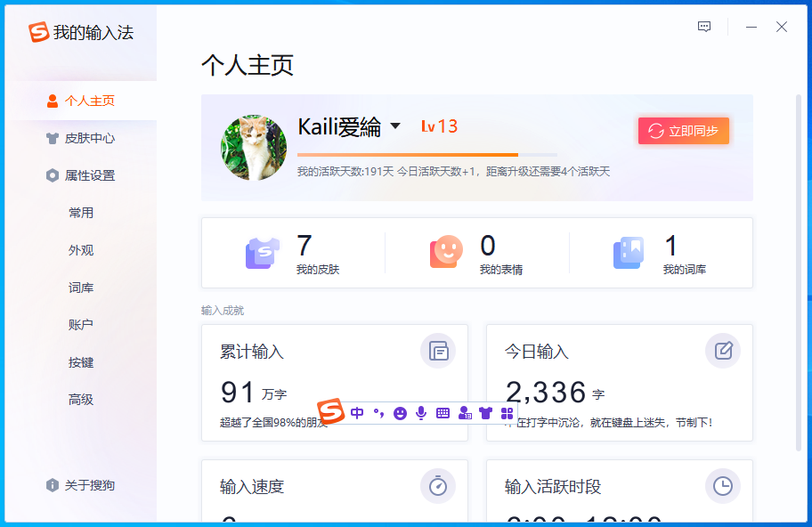Activate voice input via the microphone icon
The height and width of the screenshot is (527, 812).
tap(420, 412)
